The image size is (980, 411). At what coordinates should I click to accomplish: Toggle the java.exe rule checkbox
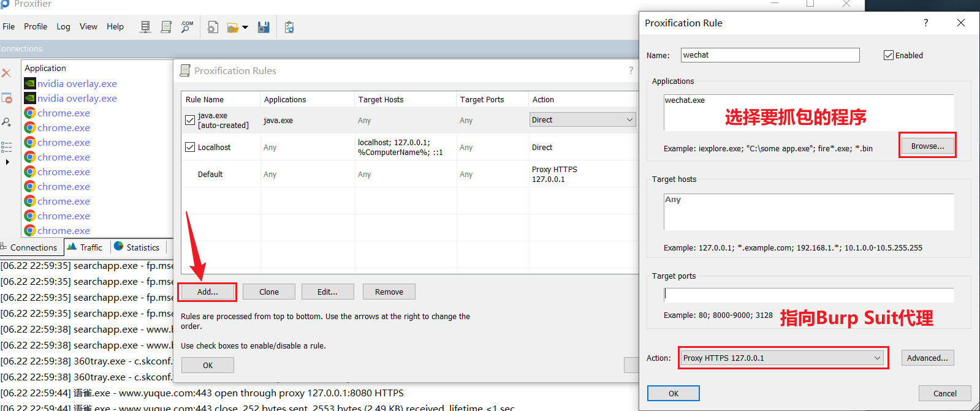pos(190,120)
